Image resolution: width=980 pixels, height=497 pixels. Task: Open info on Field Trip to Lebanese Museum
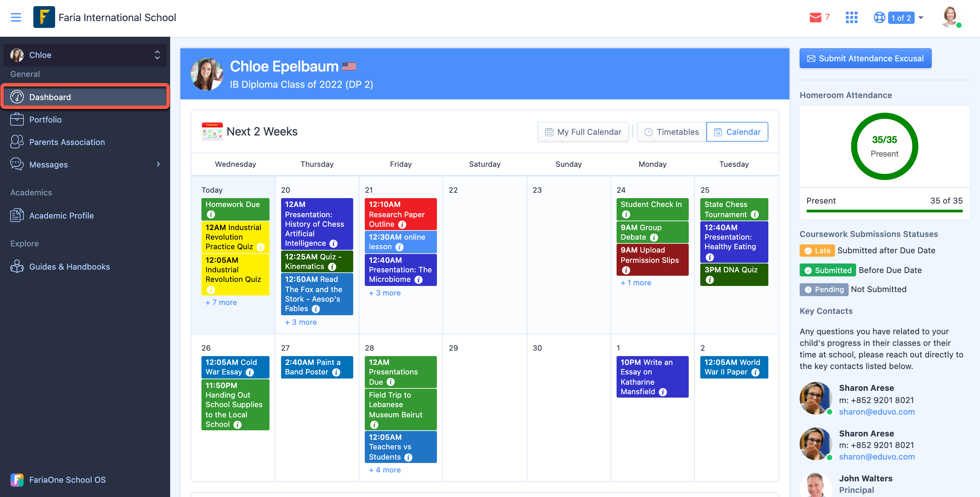point(374,425)
